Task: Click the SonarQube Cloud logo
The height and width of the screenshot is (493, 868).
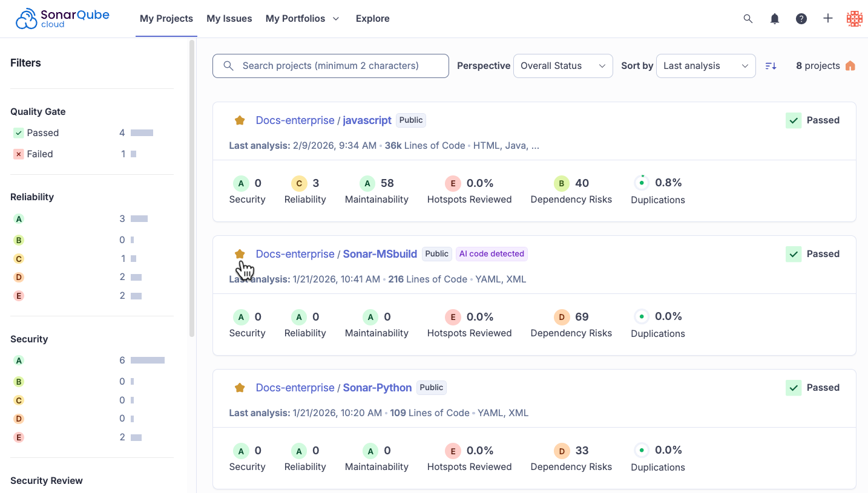Action: [x=62, y=19]
